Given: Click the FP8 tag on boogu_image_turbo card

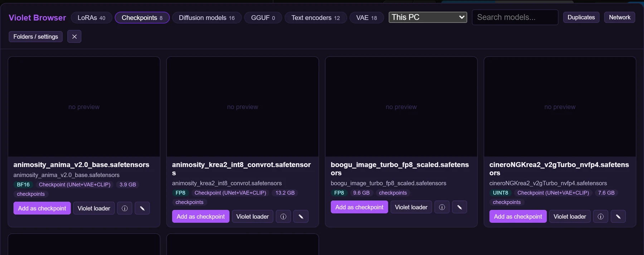Looking at the screenshot, I should point(339,193).
